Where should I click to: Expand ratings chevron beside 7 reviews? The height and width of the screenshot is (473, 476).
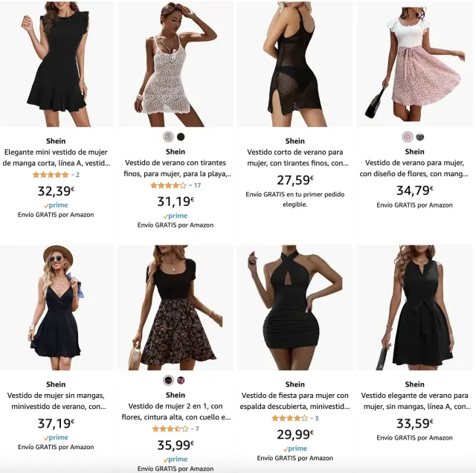[x=192, y=428]
